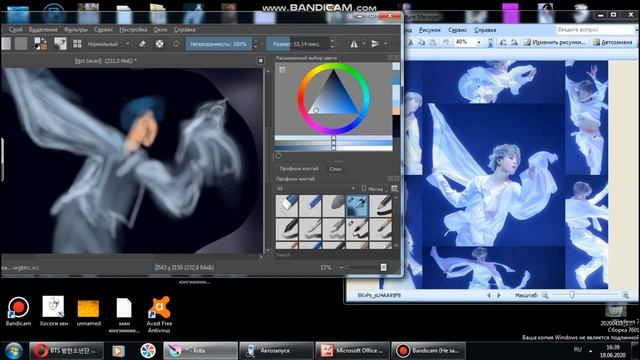
Task: Click the undo icon in Picture Manager
Action: [x=446, y=42]
